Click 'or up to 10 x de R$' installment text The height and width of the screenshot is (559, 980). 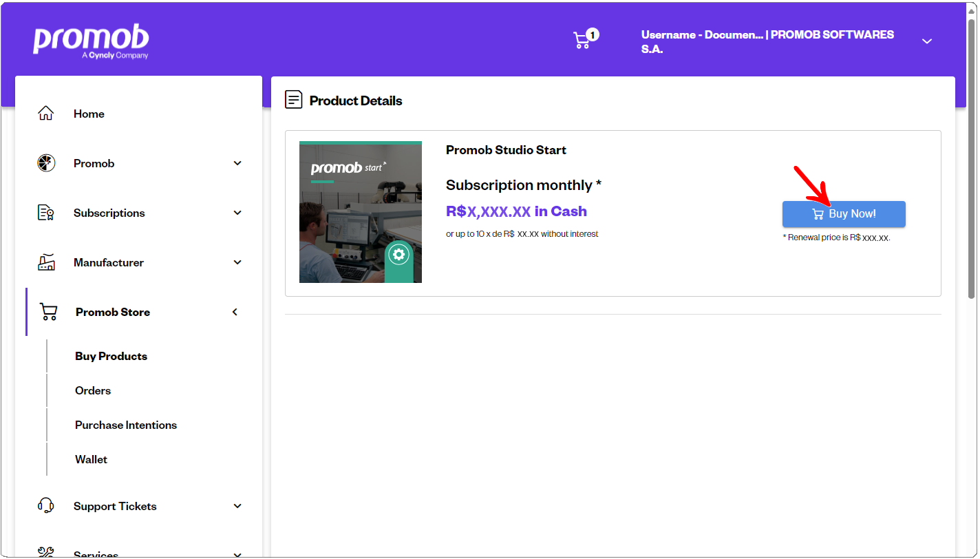[x=522, y=234]
